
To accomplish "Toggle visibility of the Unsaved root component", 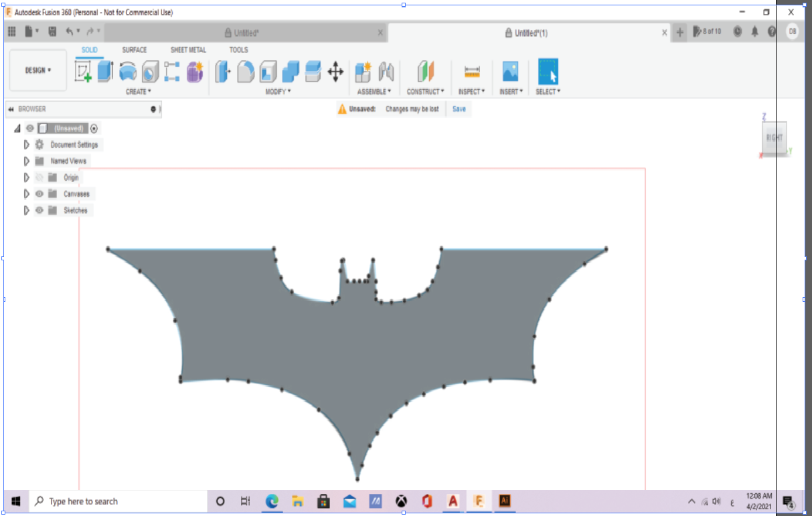I will (30, 128).
